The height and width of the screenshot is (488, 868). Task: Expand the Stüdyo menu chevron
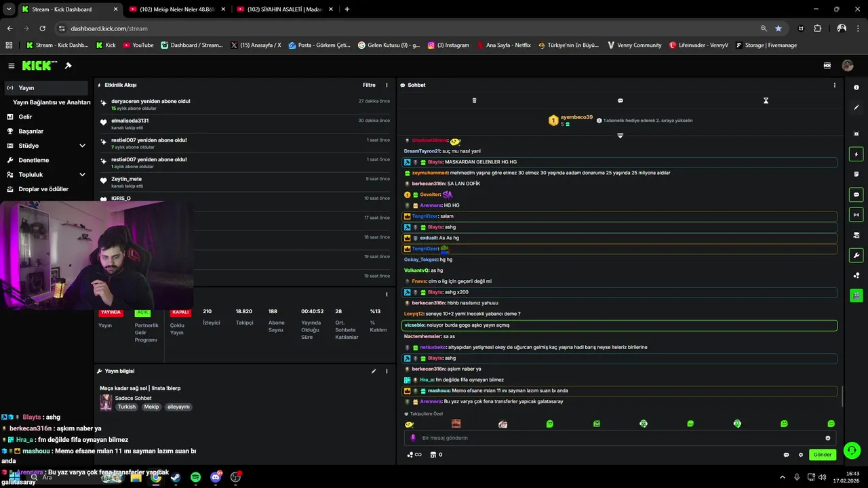(82, 146)
